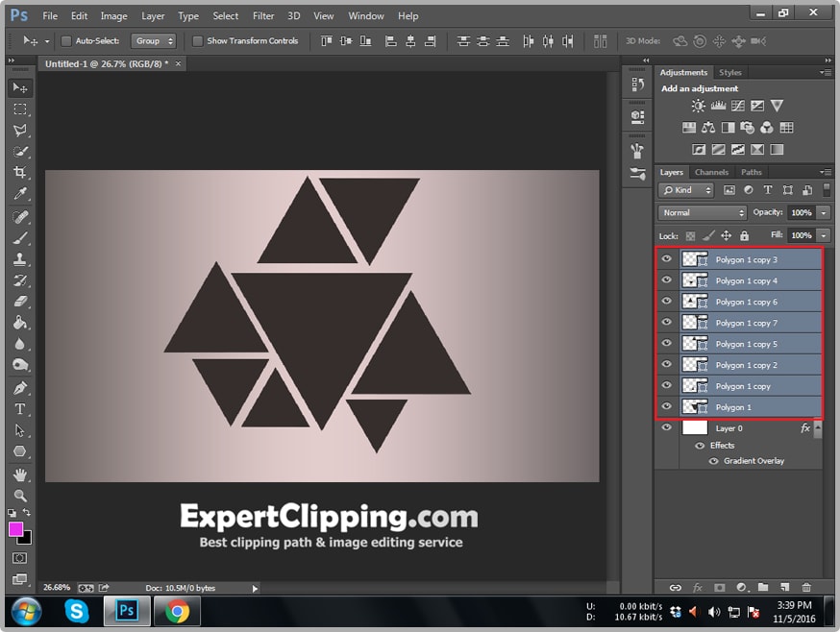The height and width of the screenshot is (632, 840).
Task: Click the foreground color swatch
Action: click(16, 529)
